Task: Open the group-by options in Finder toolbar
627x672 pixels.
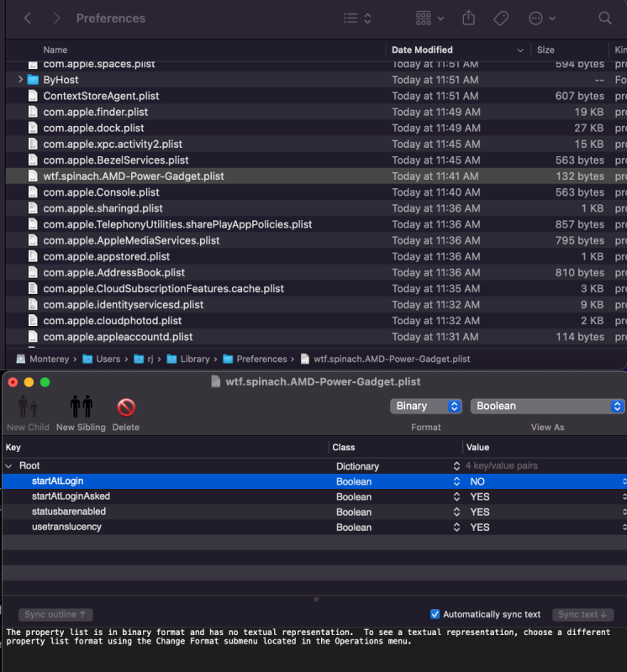Action: click(x=429, y=18)
